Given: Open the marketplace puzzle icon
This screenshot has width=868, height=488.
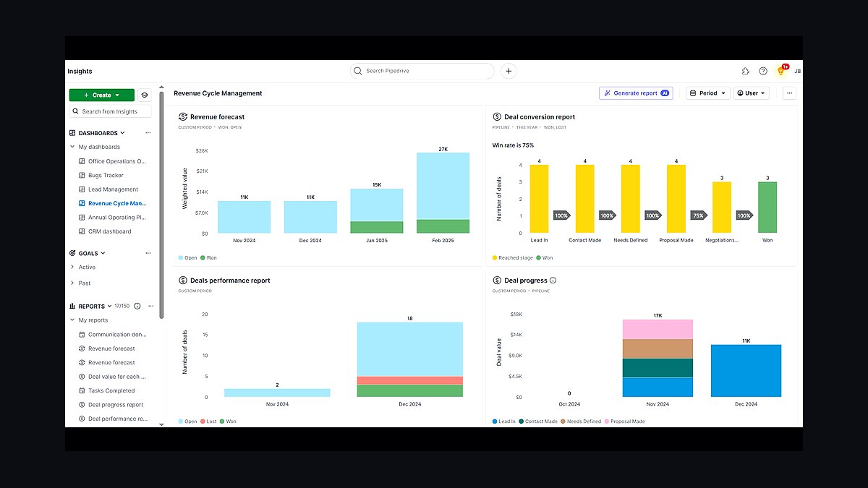Looking at the screenshot, I should (x=746, y=72).
